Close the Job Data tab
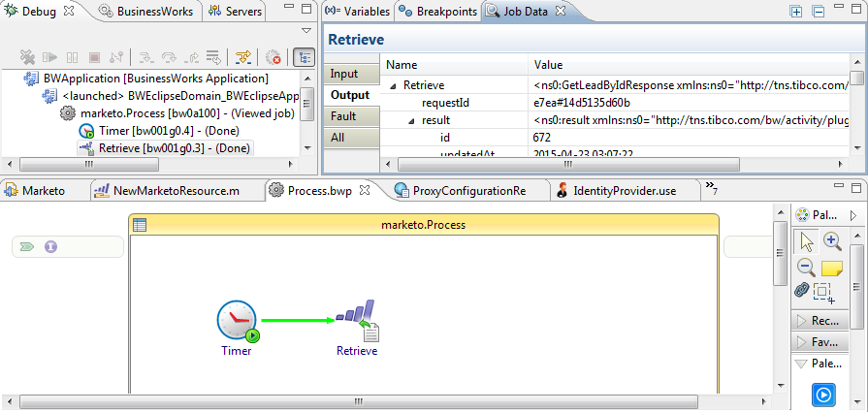The height and width of the screenshot is (412, 868). 561,11
